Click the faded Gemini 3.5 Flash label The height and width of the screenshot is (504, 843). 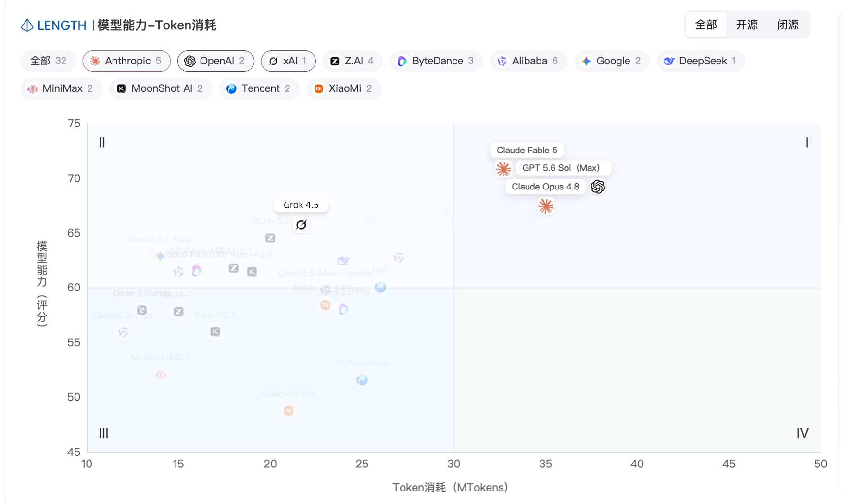click(x=160, y=239)
